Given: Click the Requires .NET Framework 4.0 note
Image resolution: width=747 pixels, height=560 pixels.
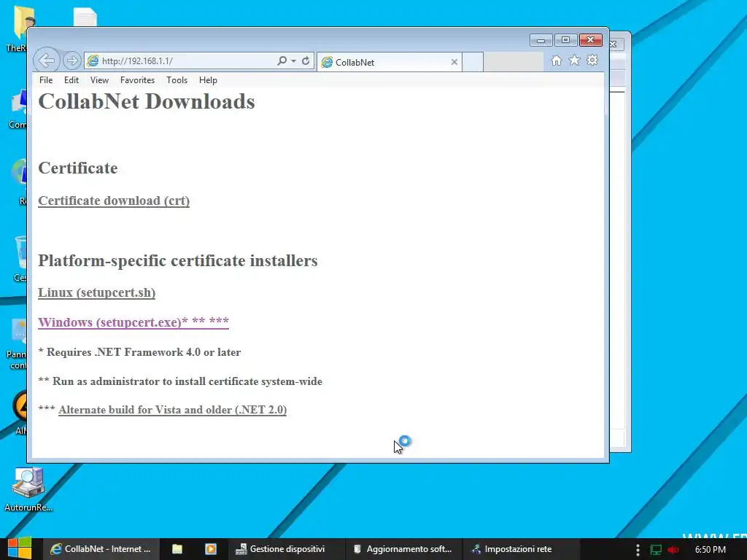Looking at the screenshot, I should click(139, 352).
